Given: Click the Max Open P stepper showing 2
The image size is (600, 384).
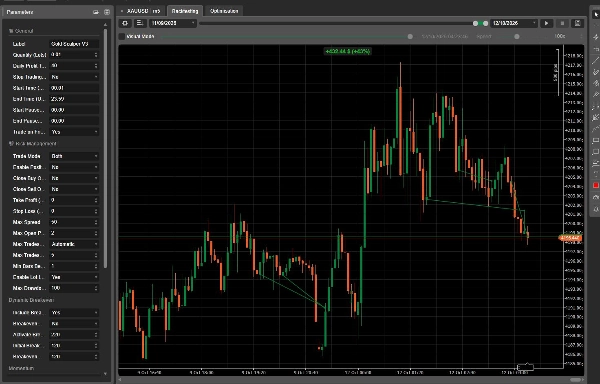Looking at the screenshot, I should pyautogui.click(x=96, y=233).
